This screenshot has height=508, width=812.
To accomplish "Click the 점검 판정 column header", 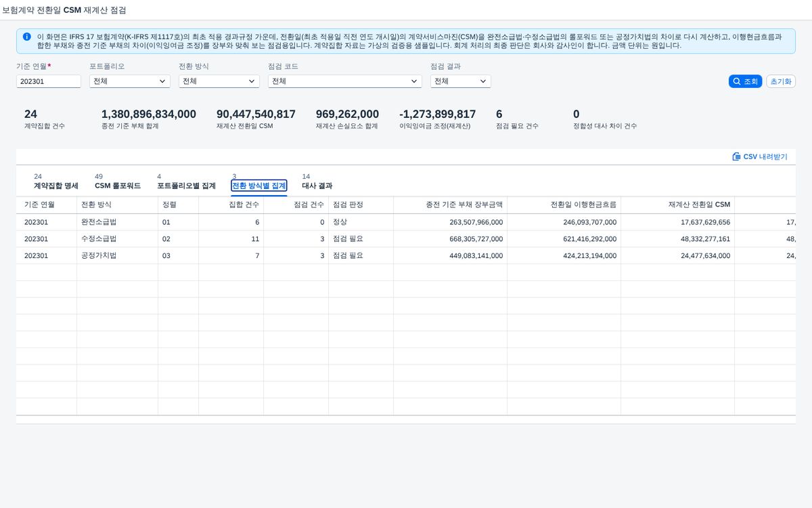I will coord(361,205).
